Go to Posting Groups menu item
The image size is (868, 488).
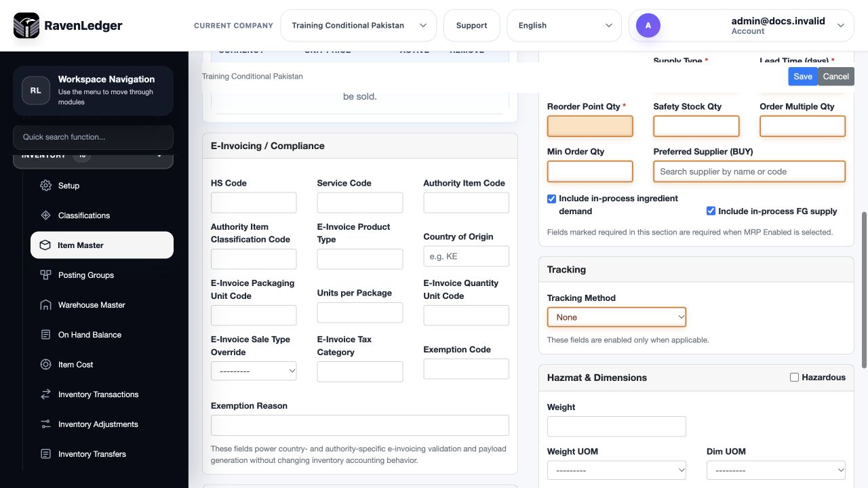(x=102, y=275)
